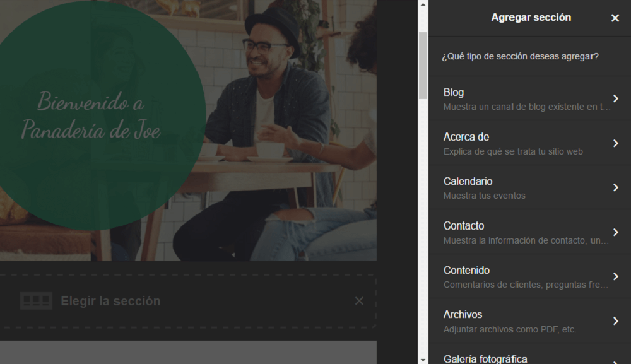Screen dimensions: 631x364
Task: Close the Agregar sección panel
Action: pos(615,18)
